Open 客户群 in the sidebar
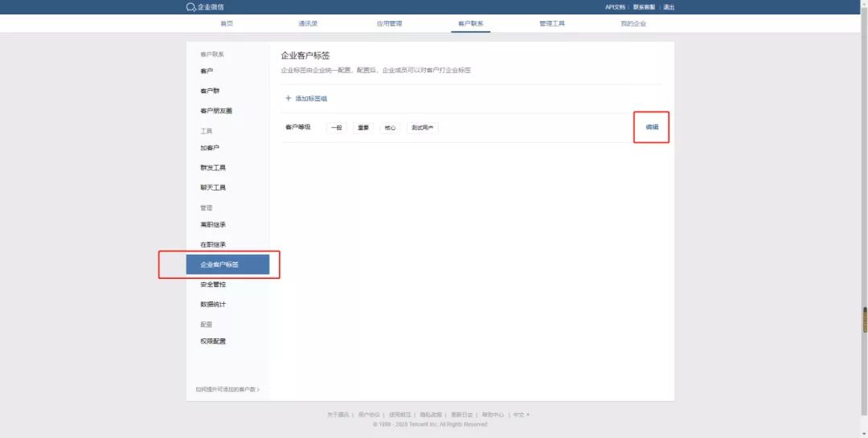Screen dimensions: 868x438 [210, 91]
